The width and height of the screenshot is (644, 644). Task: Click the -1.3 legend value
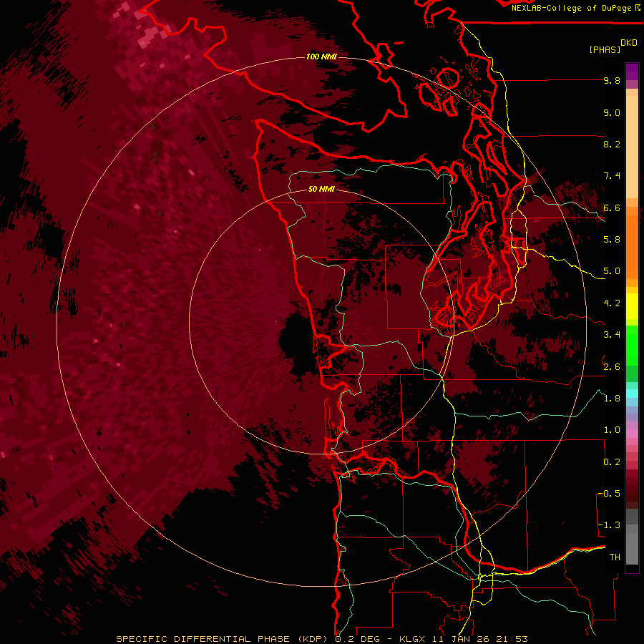pos(609,525)
